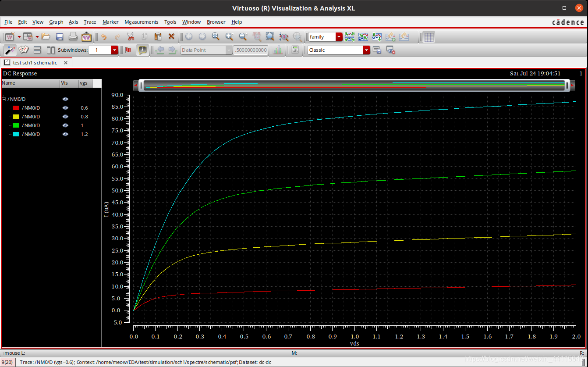Open the Classic workspace dropdown
Image resolution: width=588 pixels, height=367 pixels.
367,50
